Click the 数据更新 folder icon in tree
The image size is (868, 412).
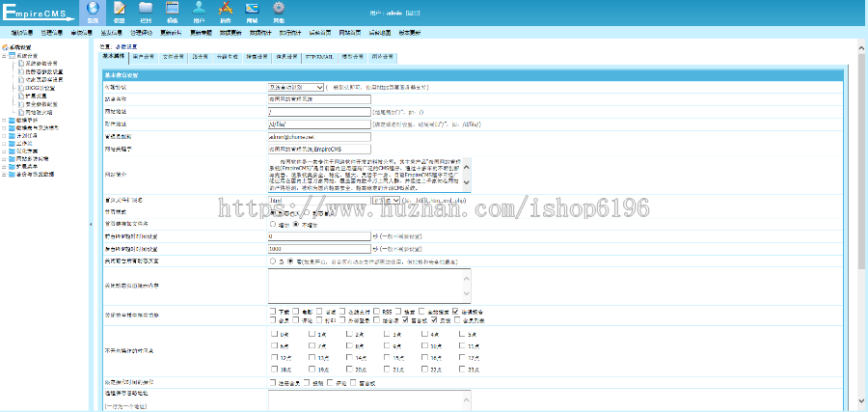point(12,121)
